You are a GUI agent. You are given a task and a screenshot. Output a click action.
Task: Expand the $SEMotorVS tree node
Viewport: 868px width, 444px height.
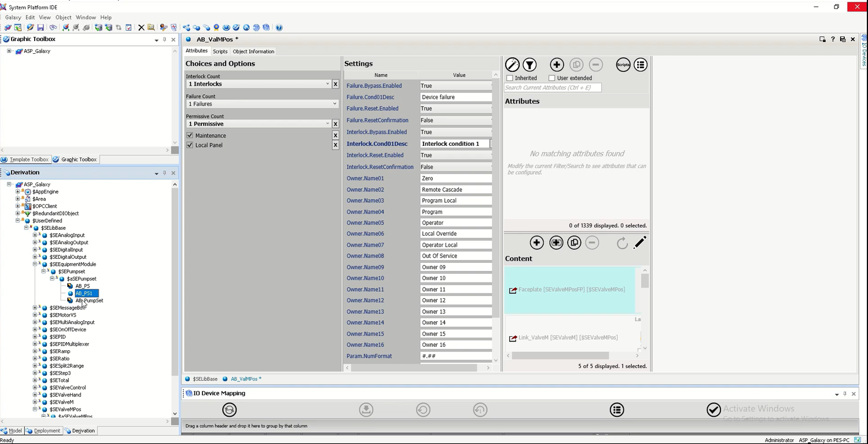coord(35,315)
